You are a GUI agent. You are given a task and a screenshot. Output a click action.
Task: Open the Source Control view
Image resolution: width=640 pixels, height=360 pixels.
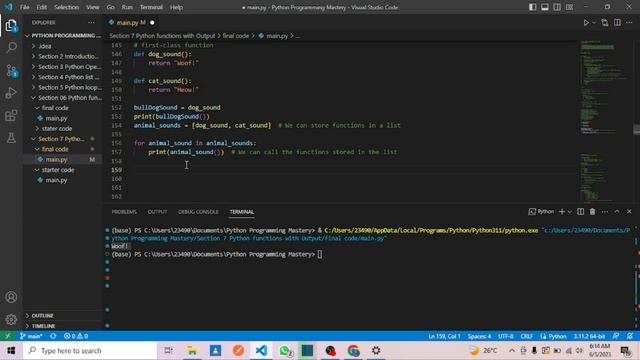(x=11, y=71)
